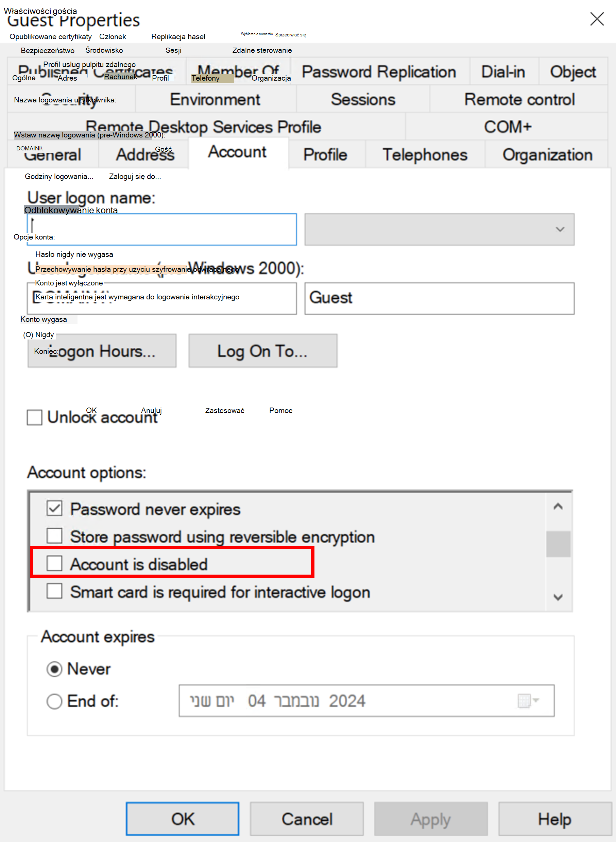
Task: Select the Never expiration radio button
Action: pos(54,669)
